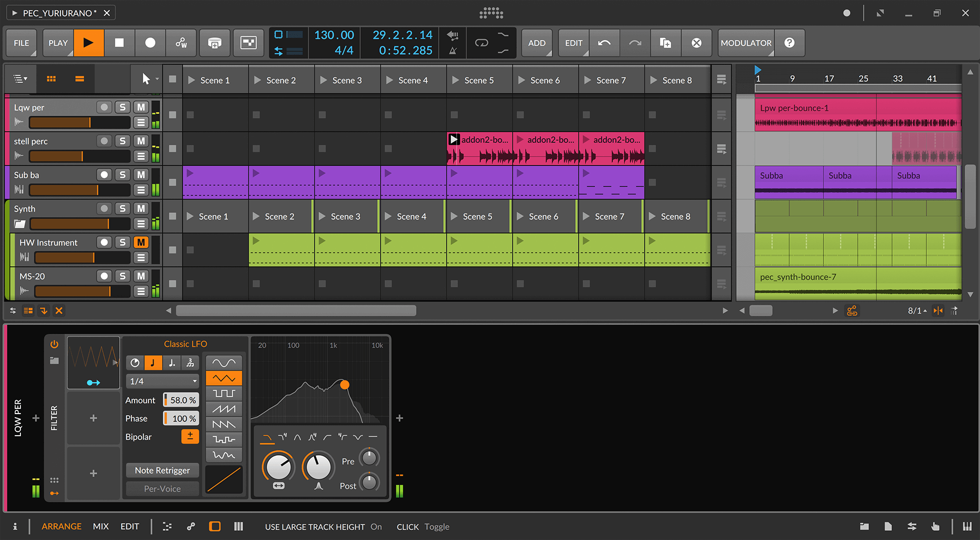The width and height of the screenshot is (980, 540).
Task: Click the metronome icon in the transport bar
Action: click(x=452, y=50)
